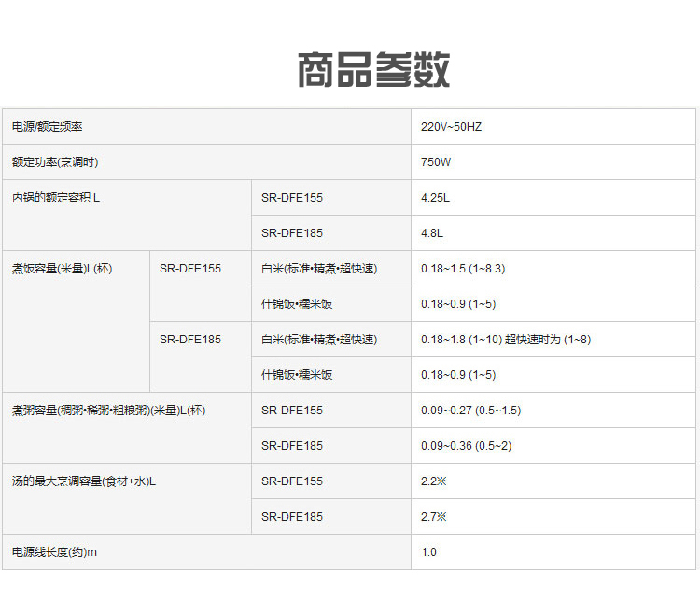Image resolution: width=700 pixels, height=613 pixels.
Task: Click the 220V~50HZ value
Action: [x=451, y=127]
